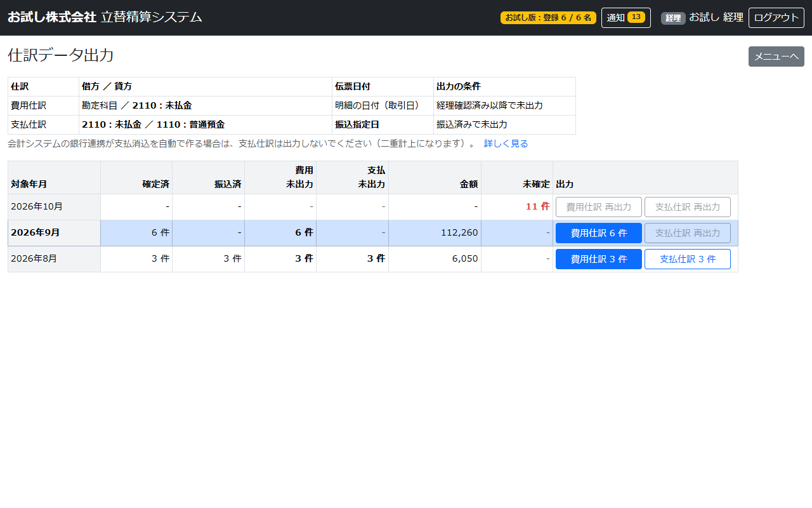
Task: Click the 出力の条件 header cell
Action: 504,87
